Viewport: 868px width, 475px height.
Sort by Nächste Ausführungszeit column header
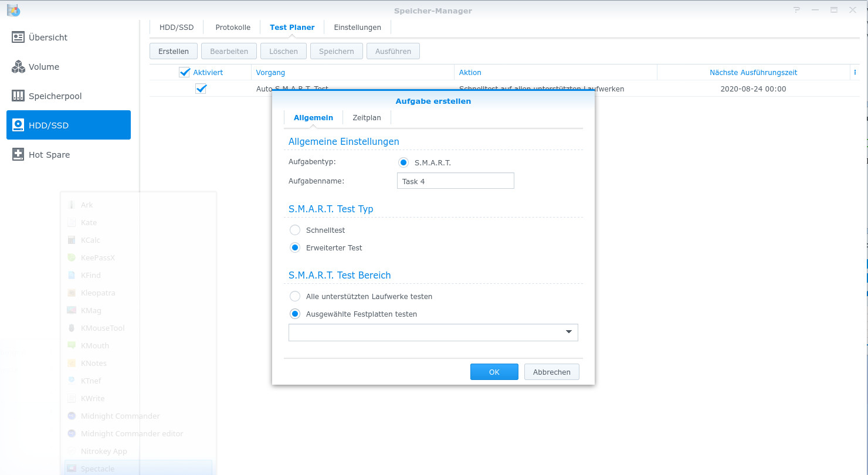click(753, 72)
